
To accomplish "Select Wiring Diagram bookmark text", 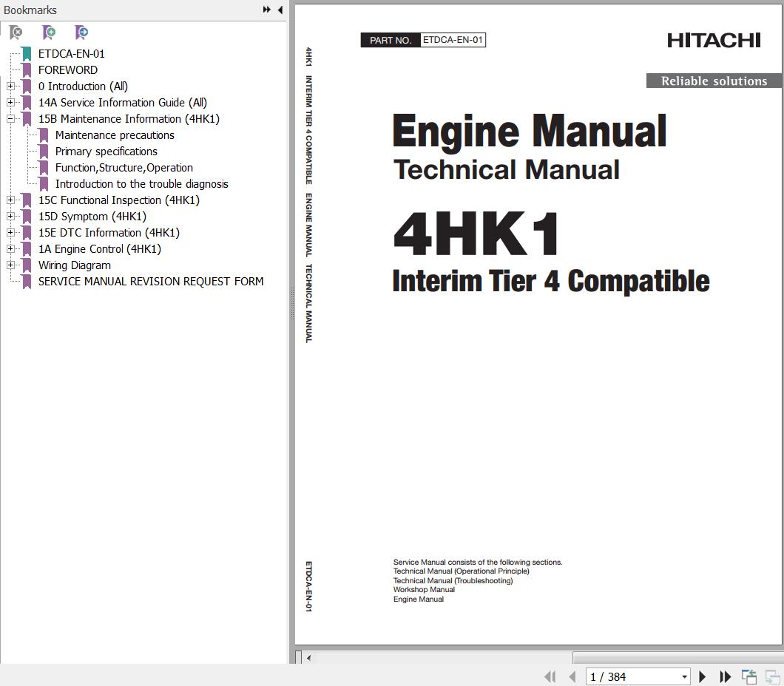I will pyautogui.click(x=75, y=265).
